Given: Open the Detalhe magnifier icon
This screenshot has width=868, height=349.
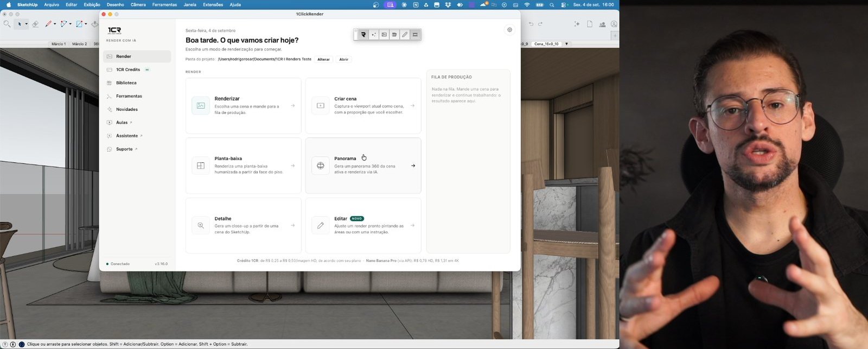Looking at the screenshot, I should point(201,225).
